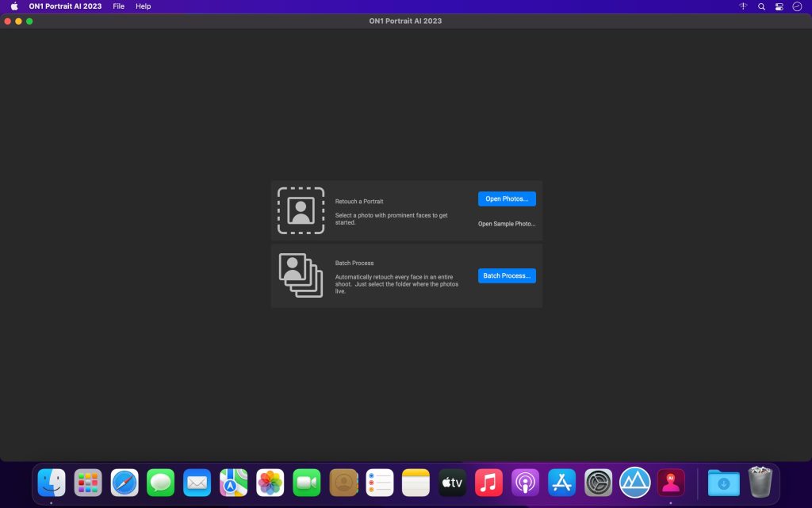Open Launchpad from the Dock
812x508 pixels.
point(87,482)
